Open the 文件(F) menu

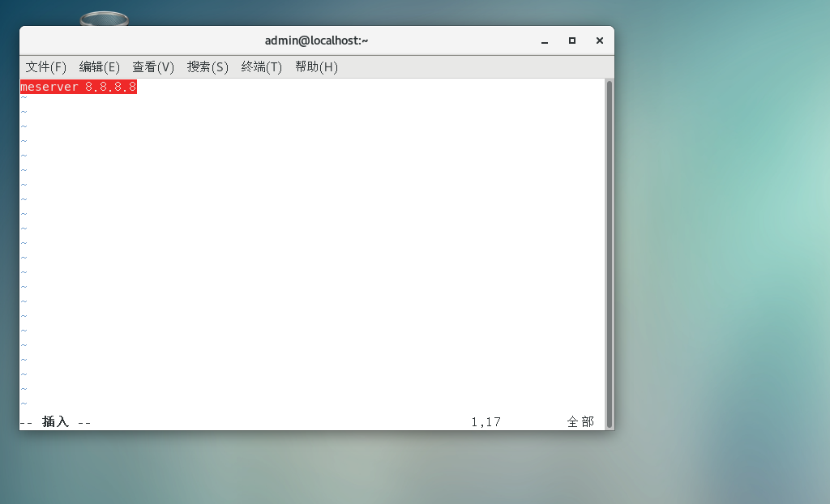(x=46, y=67)
